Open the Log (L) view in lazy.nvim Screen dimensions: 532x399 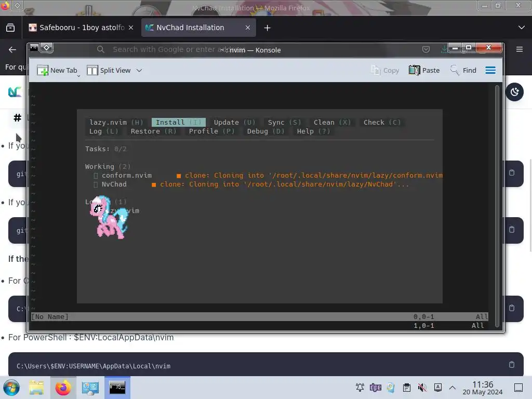point(103,131)
